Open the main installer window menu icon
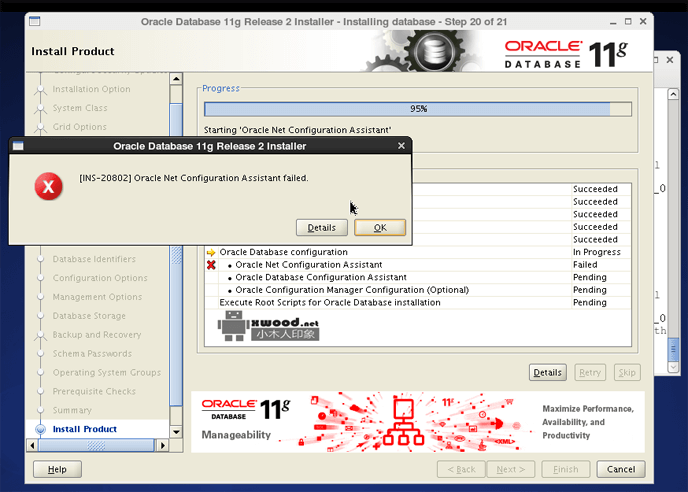Screen dimensions: 688x492 tap(34, 21)
